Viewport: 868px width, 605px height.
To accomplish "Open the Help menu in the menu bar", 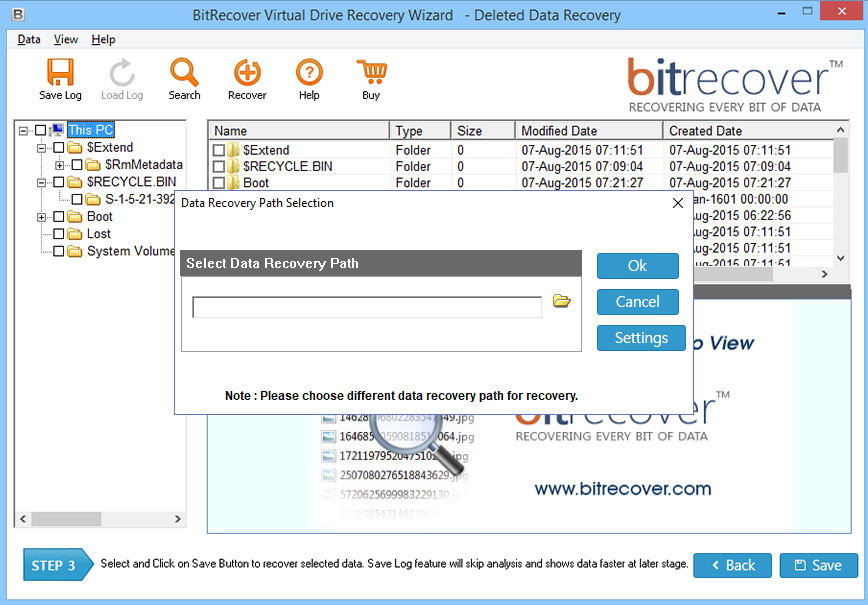I will [104, 39].
